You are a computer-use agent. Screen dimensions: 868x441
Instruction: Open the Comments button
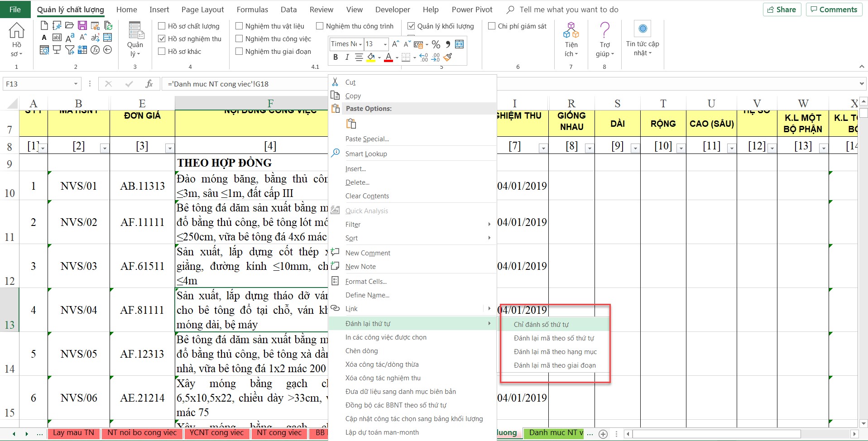(834, 10)
